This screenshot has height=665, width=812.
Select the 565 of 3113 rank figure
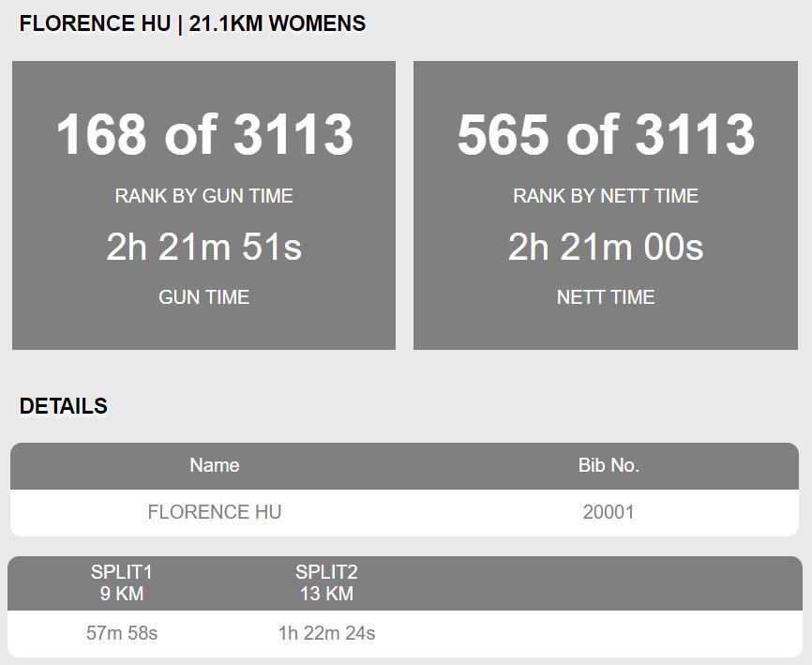(x=606, y=134)
